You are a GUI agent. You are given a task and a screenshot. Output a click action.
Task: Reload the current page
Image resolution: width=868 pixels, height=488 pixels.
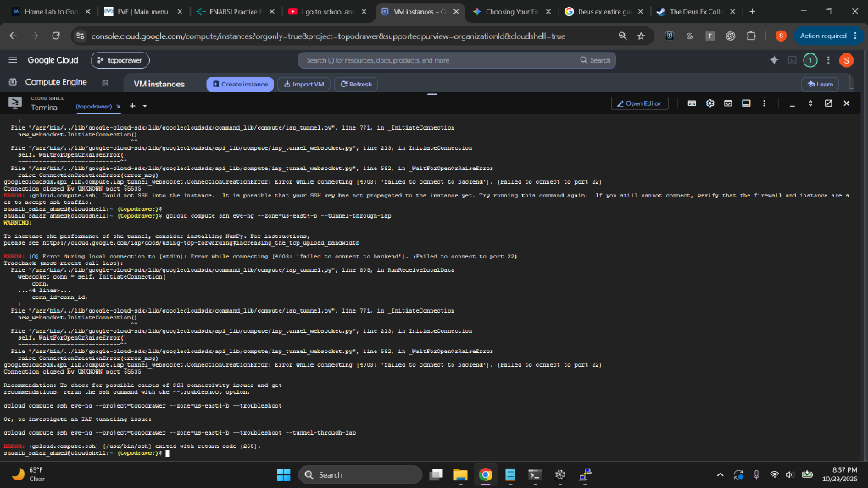tap(56, 36)
